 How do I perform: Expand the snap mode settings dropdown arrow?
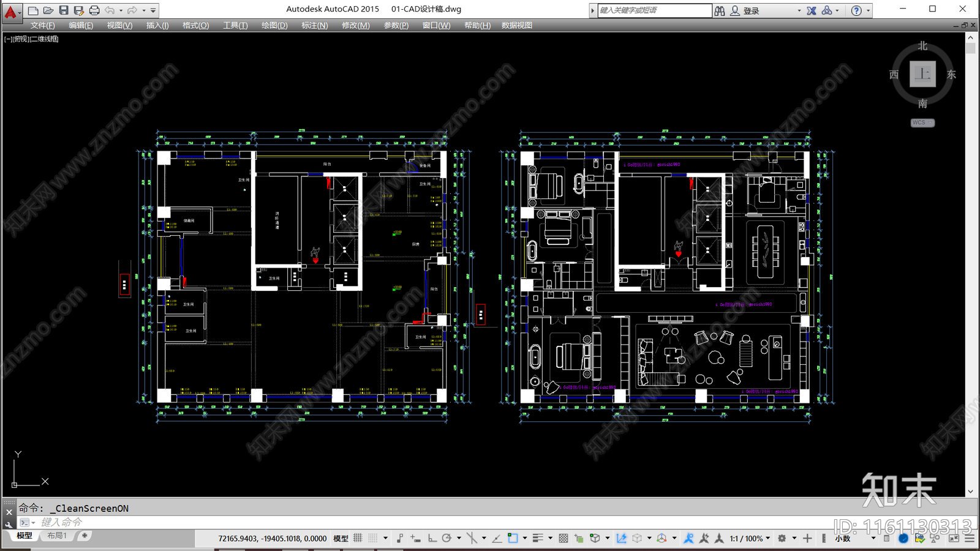385,538
